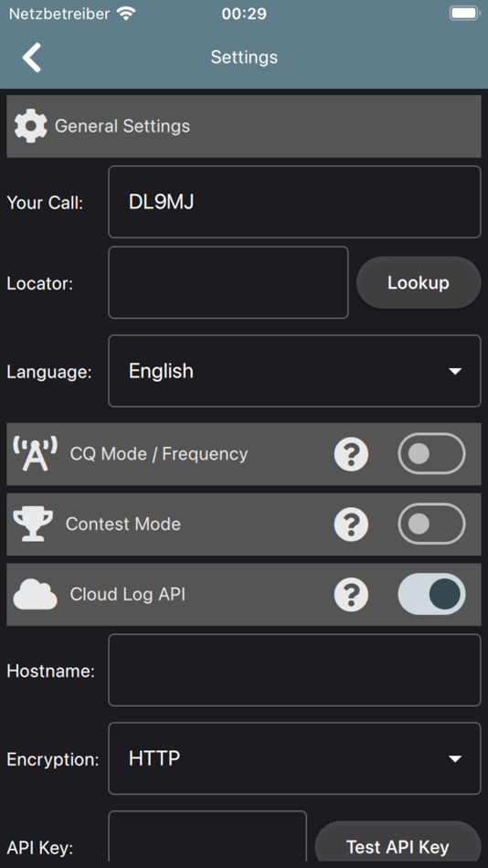Open help for CQ Mode / Frequency
Viewport: 488px width, 868px height.
351,454
